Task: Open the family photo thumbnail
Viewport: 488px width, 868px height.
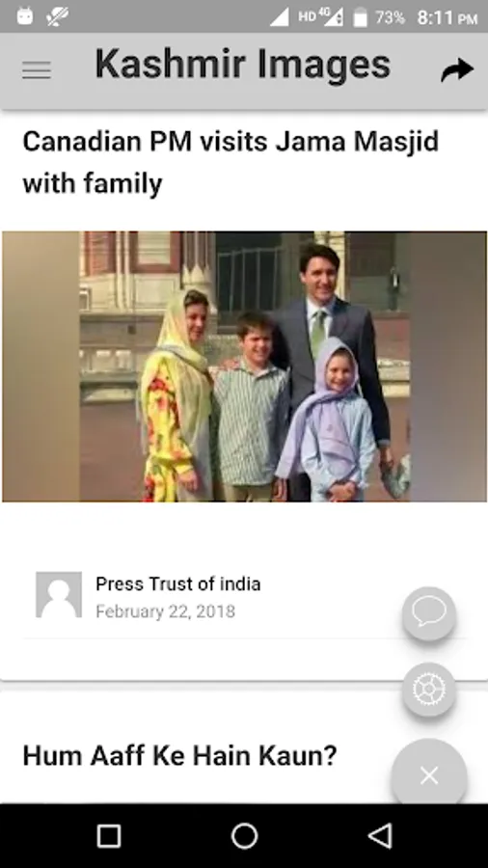Action: [244, 366]
